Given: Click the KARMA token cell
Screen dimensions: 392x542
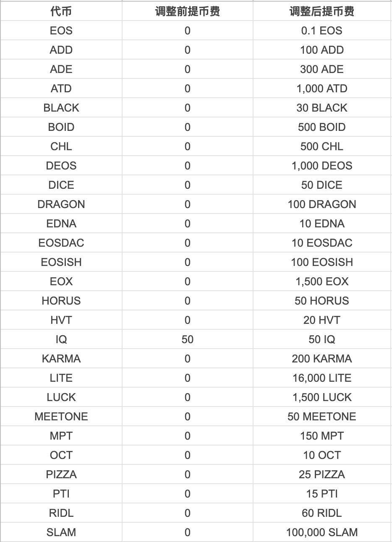Looking at the screenshot, I should [61, 359].
